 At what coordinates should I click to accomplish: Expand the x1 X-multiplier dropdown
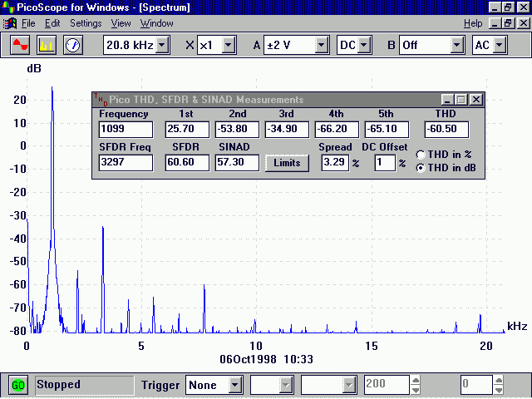[229, 45]
